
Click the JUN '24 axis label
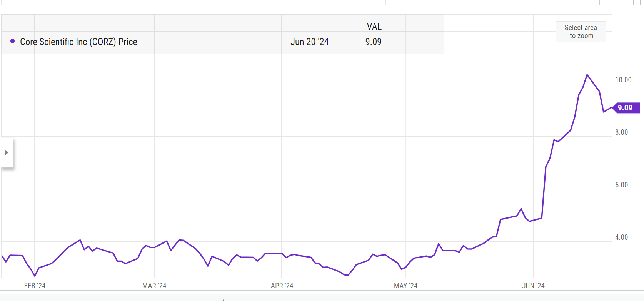point(533,286)
